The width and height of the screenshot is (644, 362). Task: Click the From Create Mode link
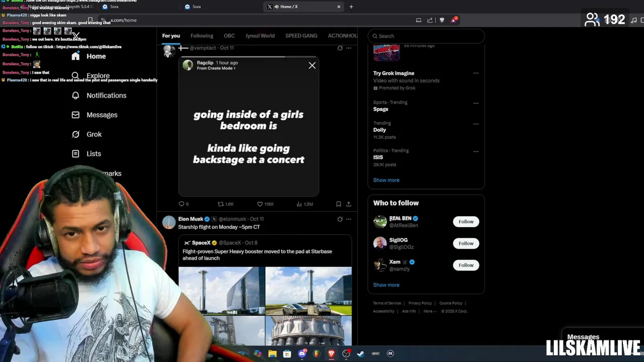pos(216,68)
